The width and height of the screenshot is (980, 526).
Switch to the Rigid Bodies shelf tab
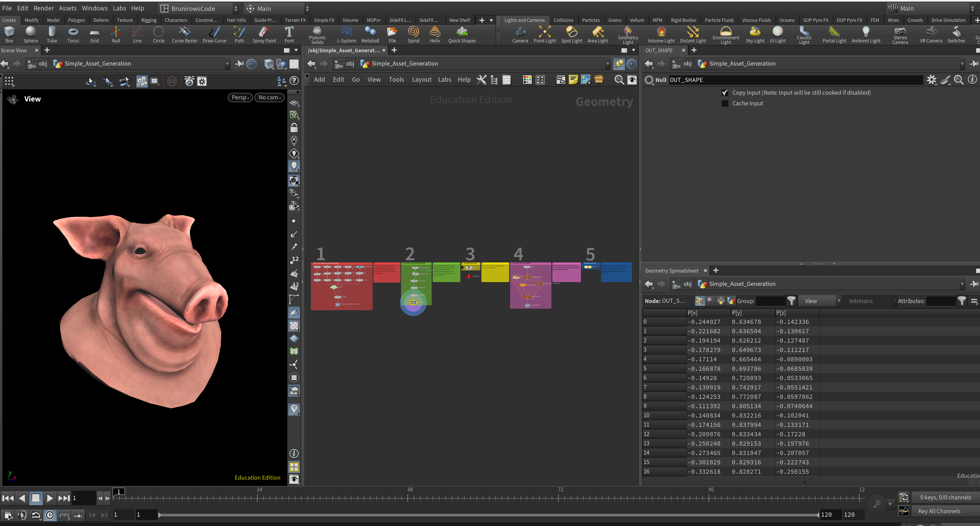click(x=683, y=20)
